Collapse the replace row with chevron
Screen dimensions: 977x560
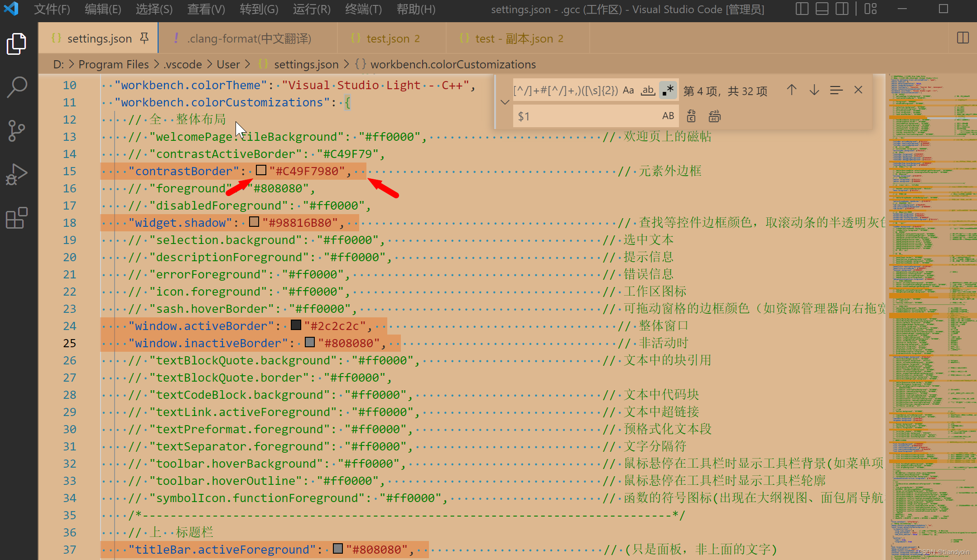click(x=505, y=102)
